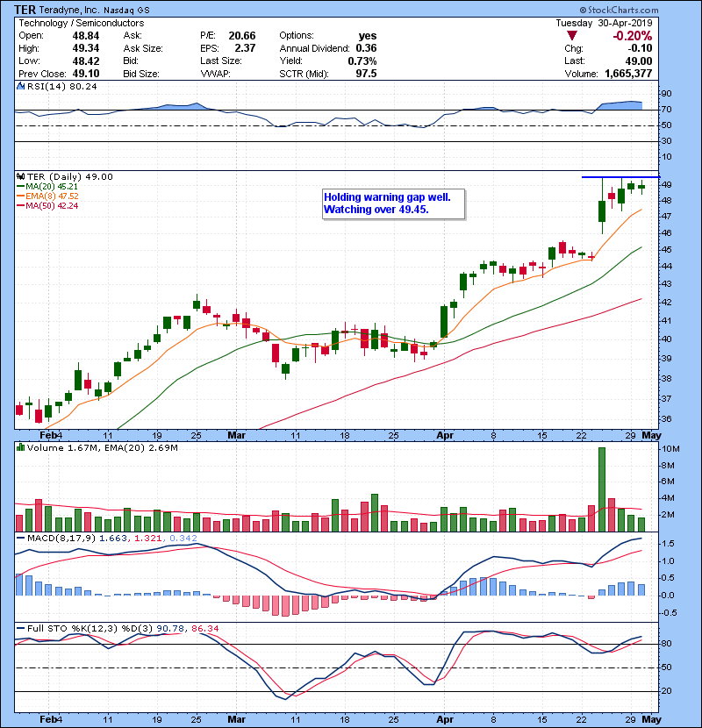The height and width of the screenshot is (728, 702).
Task: Click the stochastic %D value 86.34
Action: (204, 628)
